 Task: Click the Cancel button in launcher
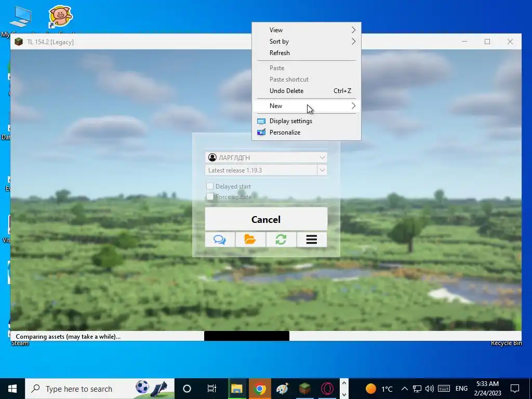point(266,219)
